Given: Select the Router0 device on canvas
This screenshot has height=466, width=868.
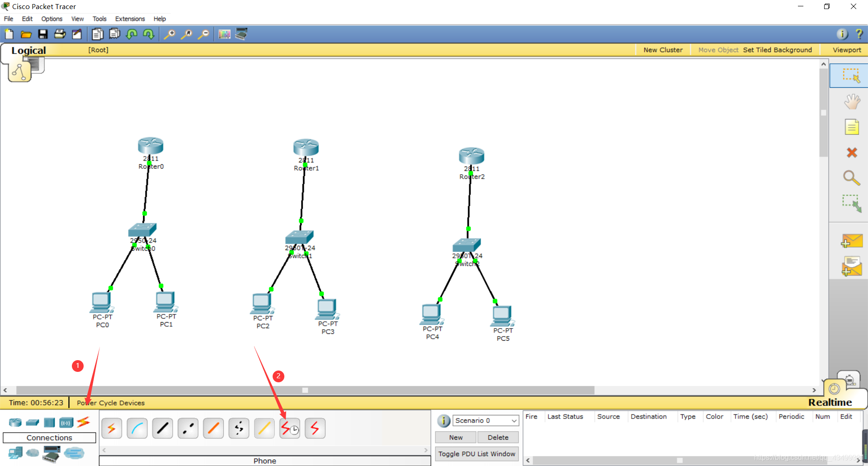Looking at the screenshot, I should [151, 146].
